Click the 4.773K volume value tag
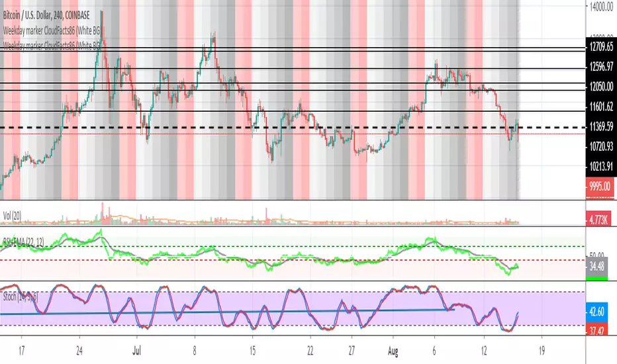This screenshot has width=617, height=364. click(599, 220)
